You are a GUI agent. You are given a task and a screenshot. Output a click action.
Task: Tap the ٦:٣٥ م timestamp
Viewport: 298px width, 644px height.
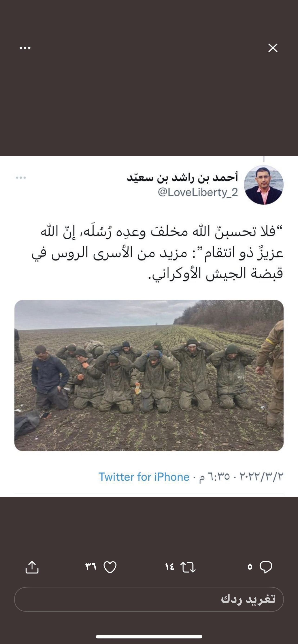point(214,477)
